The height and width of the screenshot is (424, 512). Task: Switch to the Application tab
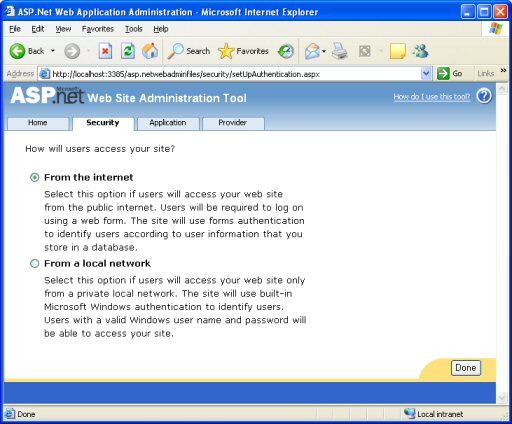tap(168, 123)
